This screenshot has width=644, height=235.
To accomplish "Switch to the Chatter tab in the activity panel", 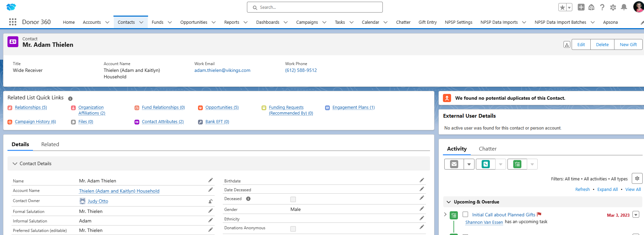I will (x=488, y=149).
